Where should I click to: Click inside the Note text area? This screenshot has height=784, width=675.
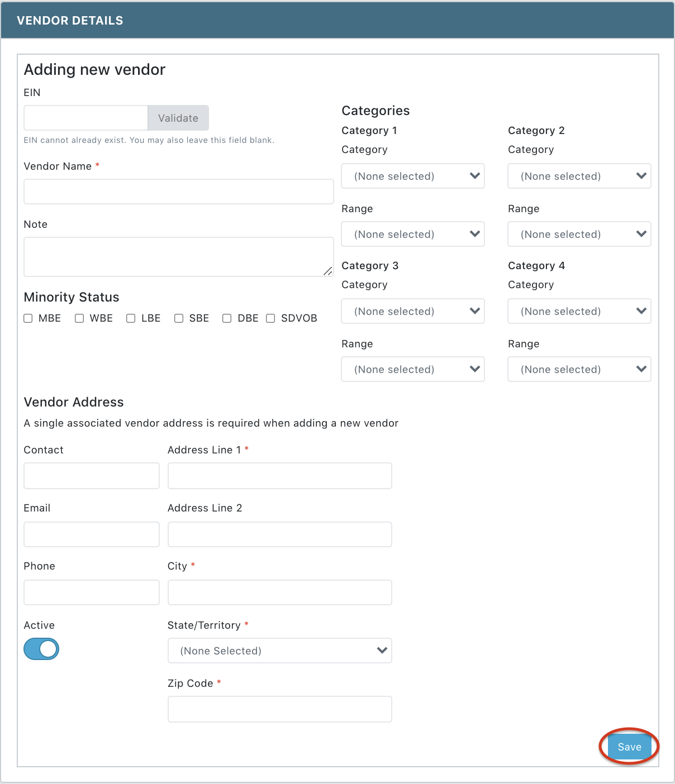pyautogui.click(x=179, y=257)
